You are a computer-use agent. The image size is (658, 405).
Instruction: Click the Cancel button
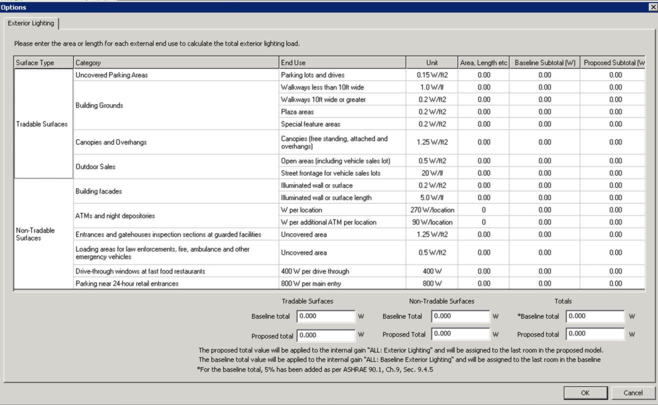[633, 393]
